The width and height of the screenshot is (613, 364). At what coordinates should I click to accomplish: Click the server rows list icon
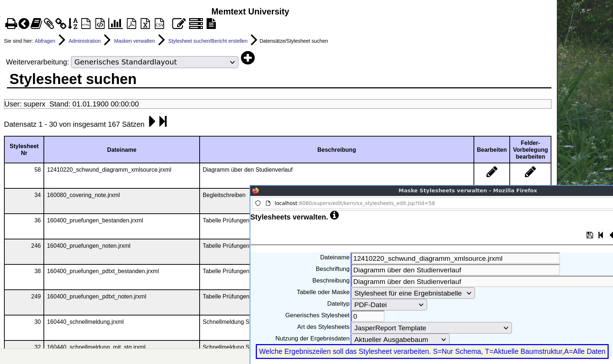(196, 24)
